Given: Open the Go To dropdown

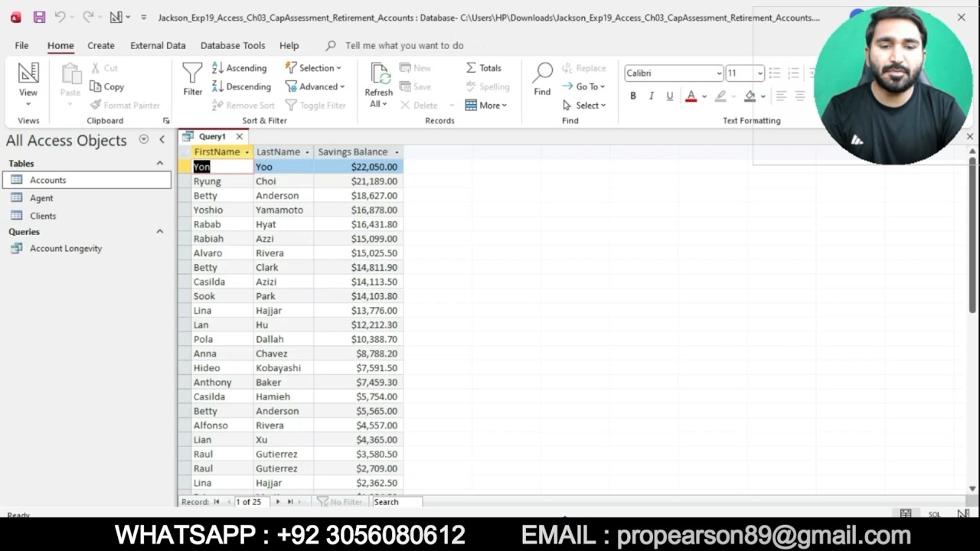Looking at the screenshot, I should (583, 86).
